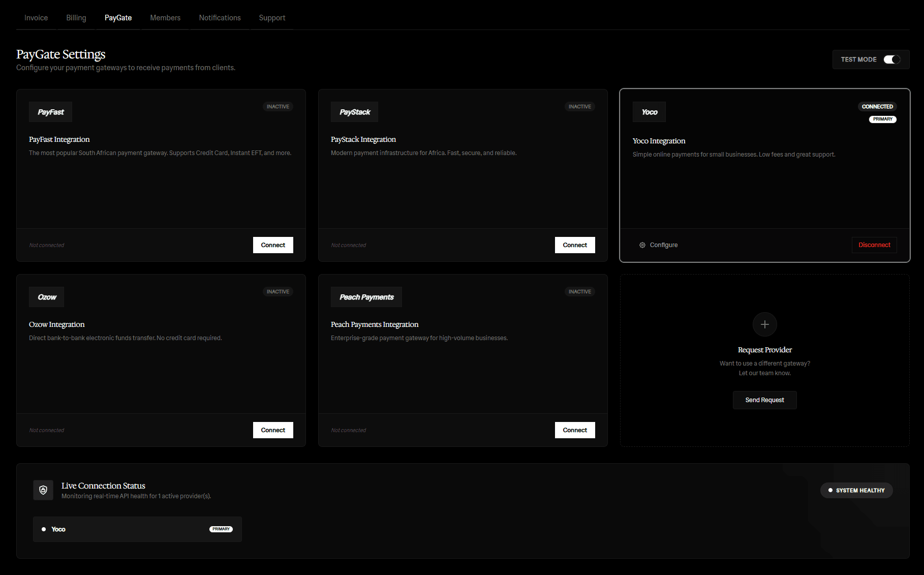The height and width of the screenshot is (575, 924).
Task: Open the Notifications tab
Action: [220, 17]
